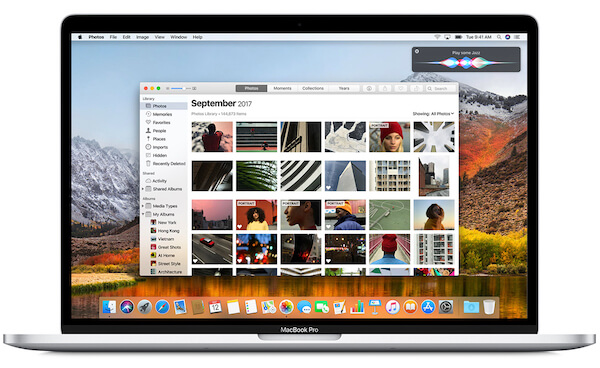The image size is (600, 368).
Task: Open System Preferences in the Dock
Action: [446, 307]
